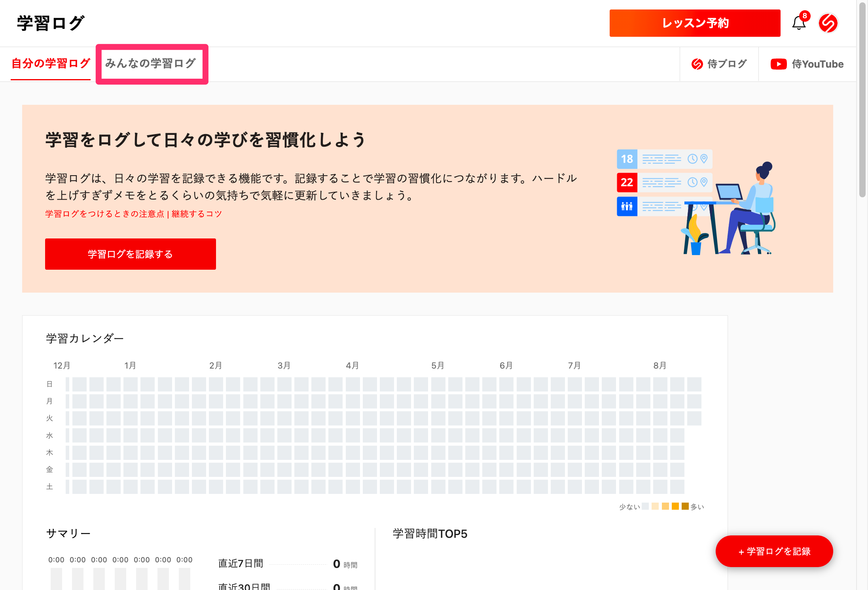
Task: Click the blue 18 calendar icon
Action: tap(627, 159)
